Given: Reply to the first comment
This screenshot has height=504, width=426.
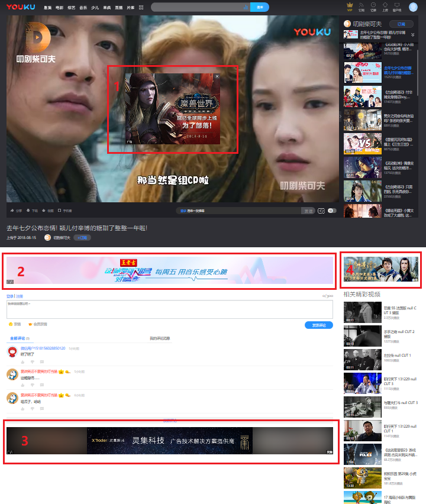Looking at the screenshot, I should pyautogui.click(x=42, y=361).
